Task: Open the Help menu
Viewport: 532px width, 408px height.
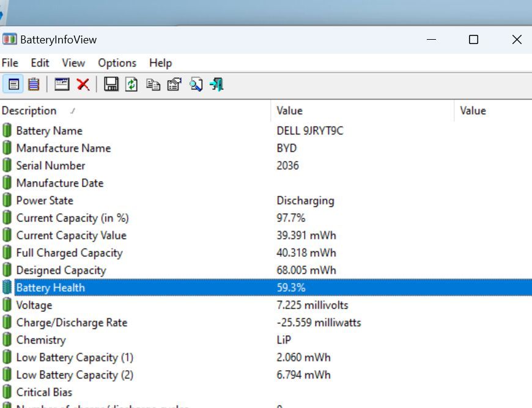Action: coord(160,63)
